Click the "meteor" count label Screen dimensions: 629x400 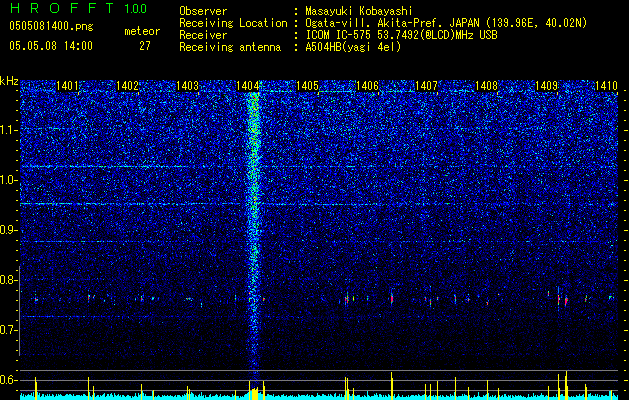[142, 31]
